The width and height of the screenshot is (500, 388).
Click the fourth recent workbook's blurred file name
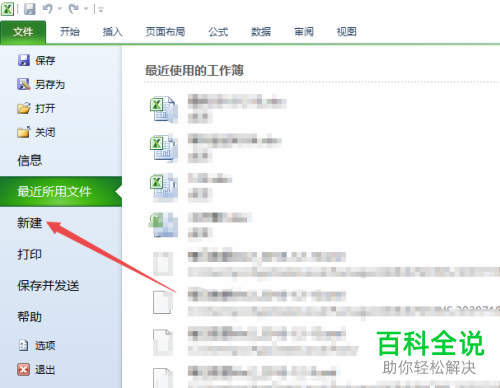point(220,218)
